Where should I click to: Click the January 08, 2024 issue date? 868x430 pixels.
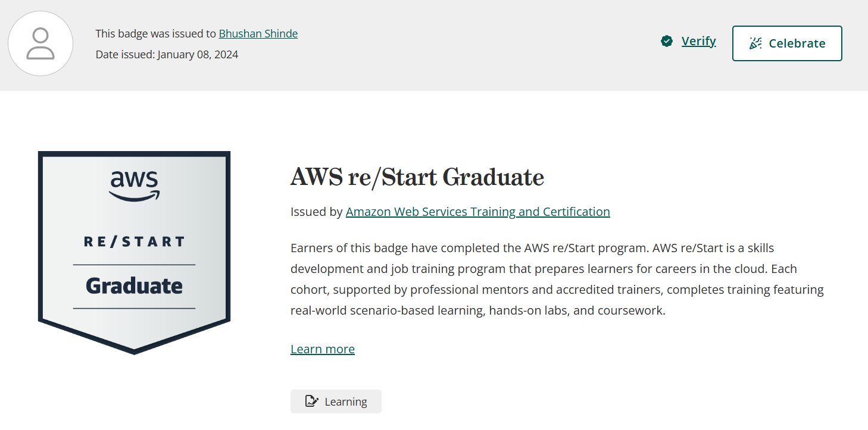198,55
